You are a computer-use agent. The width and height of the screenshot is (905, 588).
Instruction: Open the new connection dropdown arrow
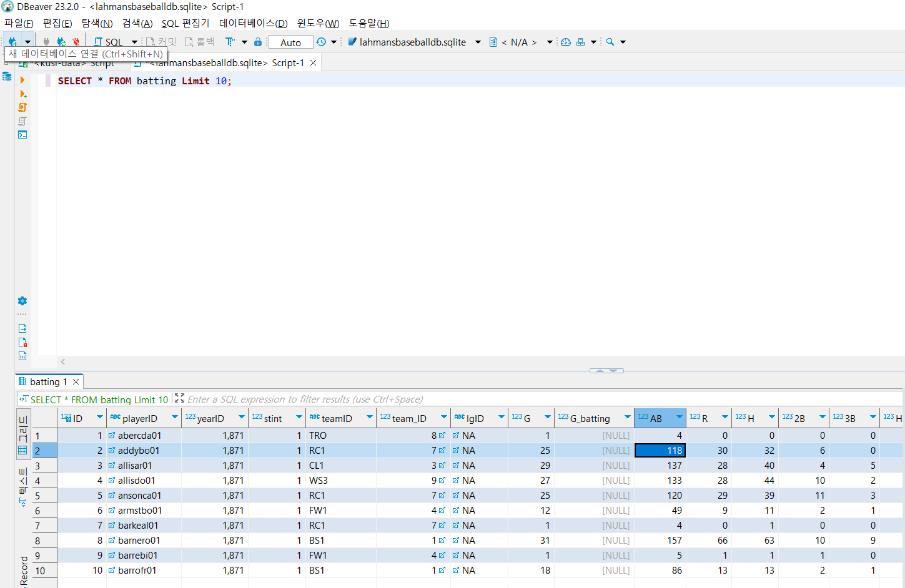click(27, 42)
